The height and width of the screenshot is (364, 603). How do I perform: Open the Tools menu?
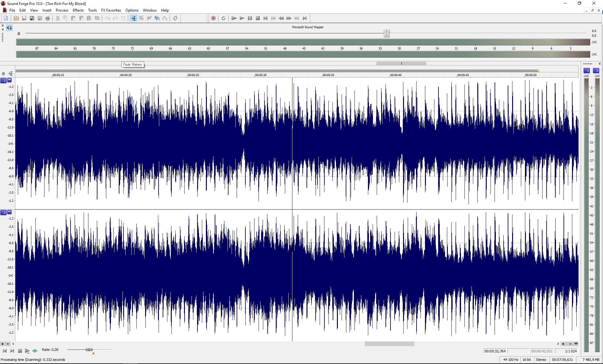(x=92, y=10)
